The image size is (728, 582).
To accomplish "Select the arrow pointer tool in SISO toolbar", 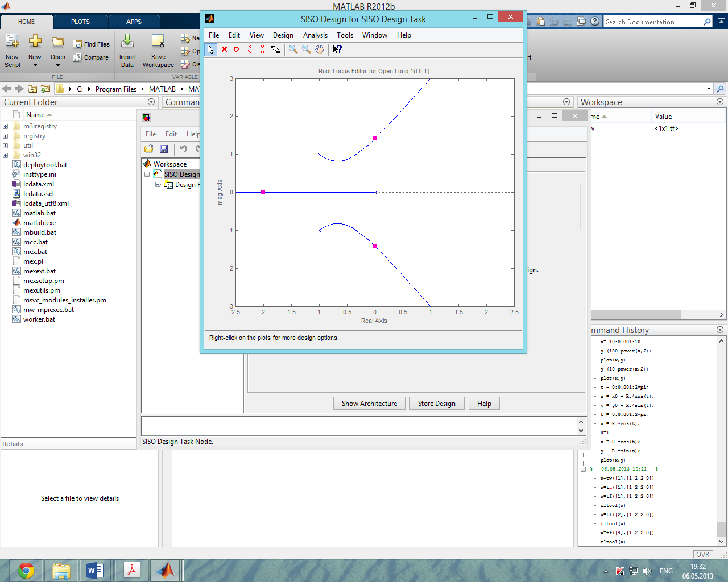I will click(x=210, y=49).
